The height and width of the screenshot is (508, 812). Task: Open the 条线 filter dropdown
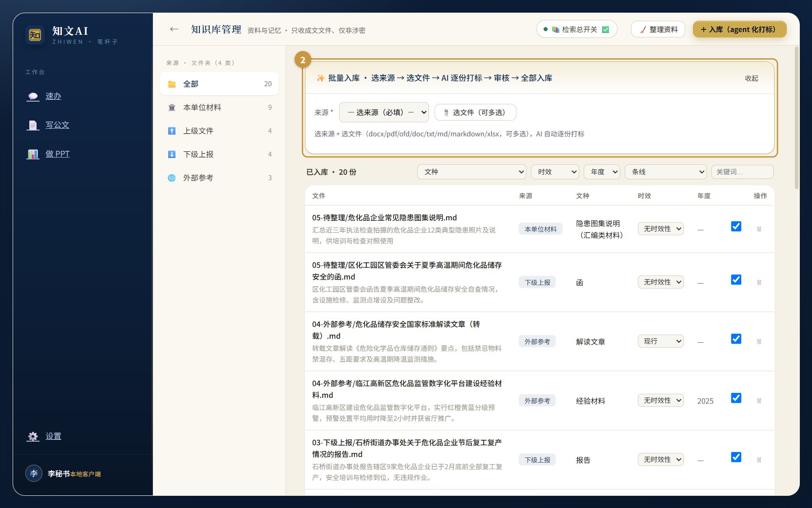(x=666, y=172)
